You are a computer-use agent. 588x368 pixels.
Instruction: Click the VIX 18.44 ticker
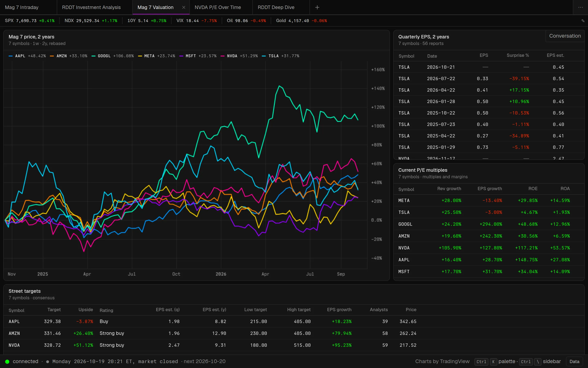pyautogui.click(x=197, y=21)
